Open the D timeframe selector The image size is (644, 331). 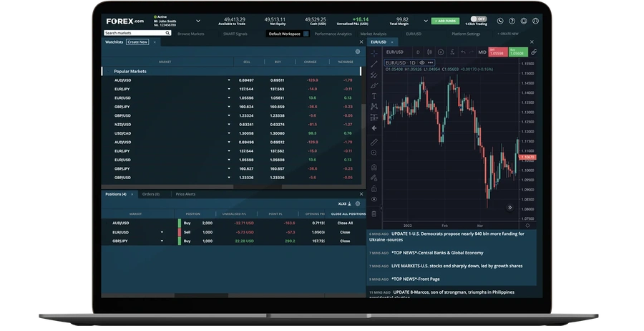(x=418, y=52)
